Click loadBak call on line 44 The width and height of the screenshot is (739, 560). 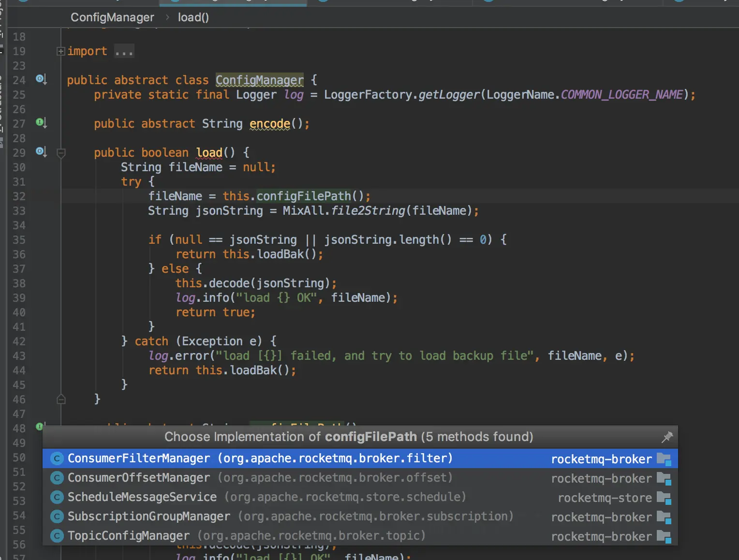(x=253, y=370)
